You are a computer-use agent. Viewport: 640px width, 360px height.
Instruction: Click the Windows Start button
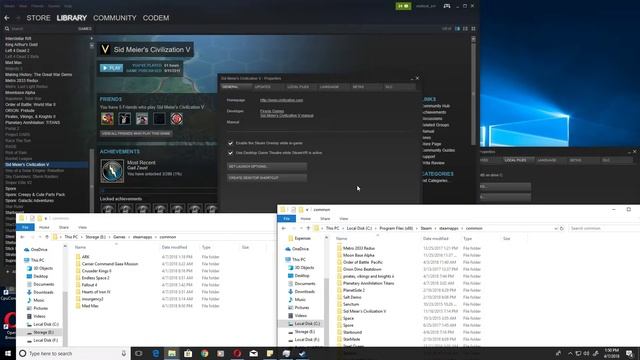[8, 353]
